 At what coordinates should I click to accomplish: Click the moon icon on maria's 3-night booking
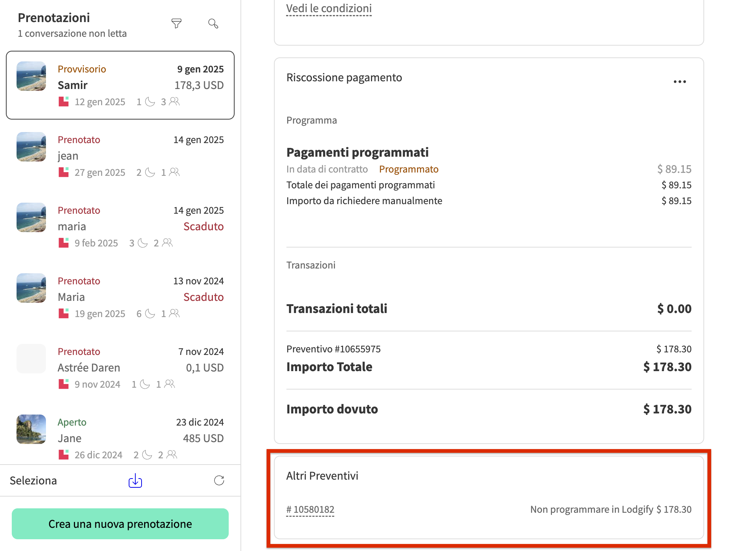(143, 243)
